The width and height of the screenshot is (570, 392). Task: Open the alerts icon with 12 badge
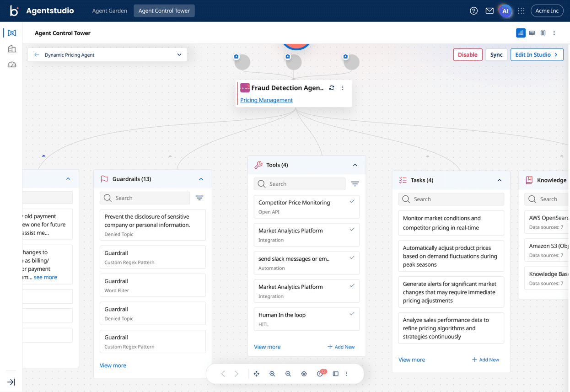(x=321, y=373)
